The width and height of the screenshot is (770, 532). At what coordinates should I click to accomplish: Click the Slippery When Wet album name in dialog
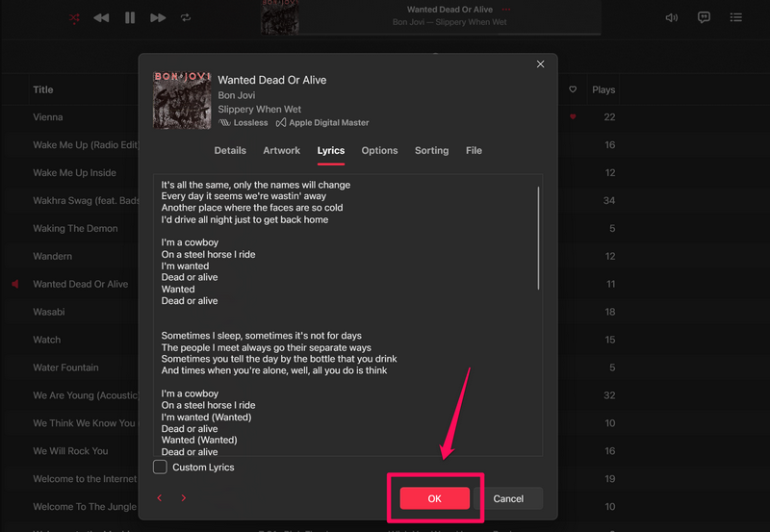(259, 110)
